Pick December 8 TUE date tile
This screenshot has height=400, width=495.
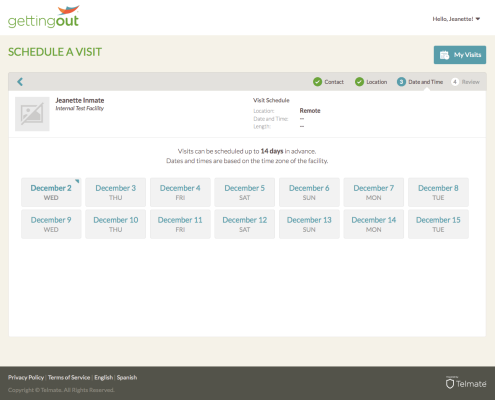pos(438,192)
